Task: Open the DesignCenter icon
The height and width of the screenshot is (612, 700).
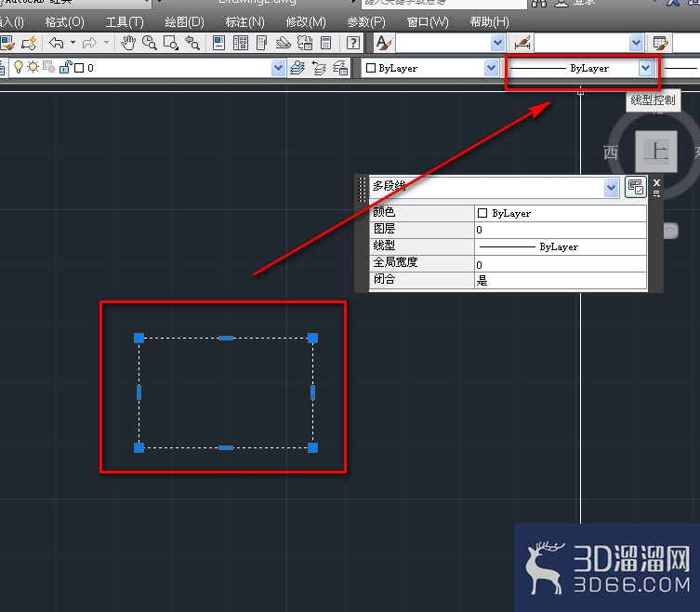Action: tap(240, 44)
